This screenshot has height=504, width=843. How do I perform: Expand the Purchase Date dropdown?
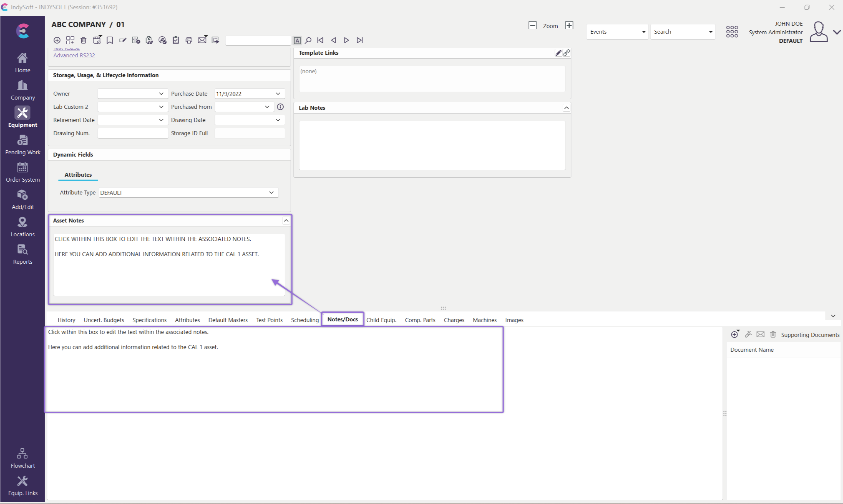(x=278, y=94)
